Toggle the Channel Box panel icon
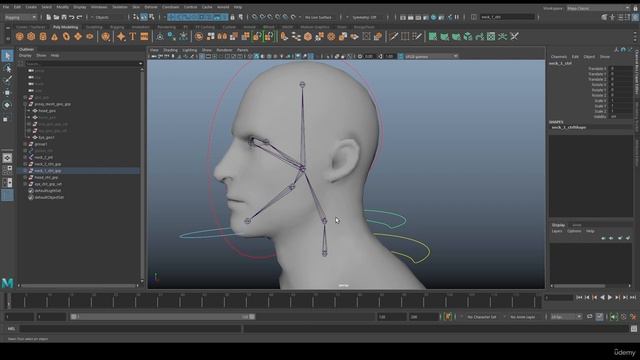Image resolution: width=640 pixels, height=360 pixels. pyautogui.click(x=636, y=17)
